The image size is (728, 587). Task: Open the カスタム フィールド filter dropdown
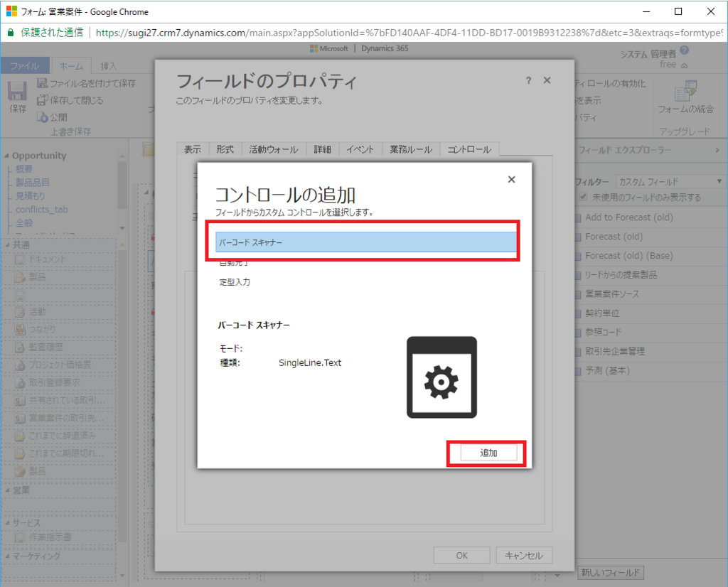tap(670, 181)
